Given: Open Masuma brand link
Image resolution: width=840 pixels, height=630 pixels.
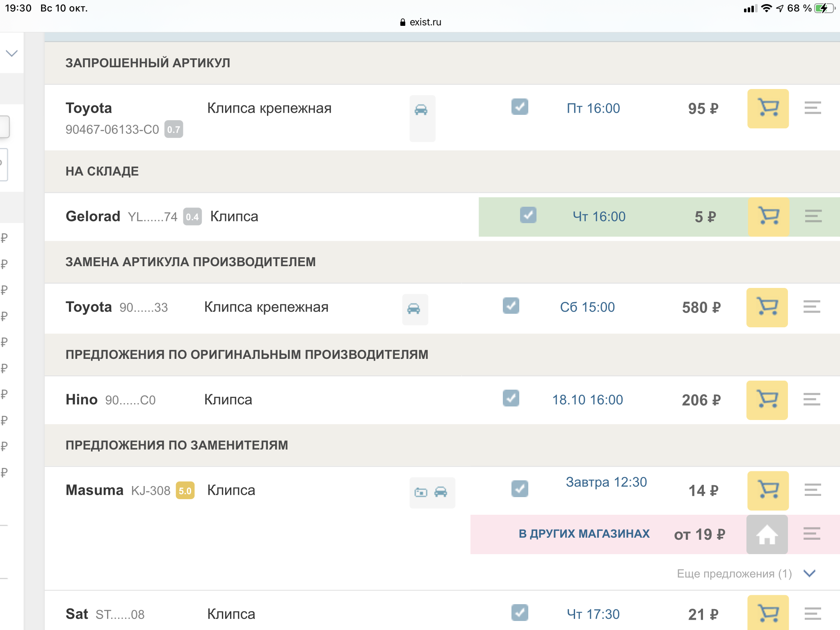Looking at the screenshot, I should (x=94, y=491).
